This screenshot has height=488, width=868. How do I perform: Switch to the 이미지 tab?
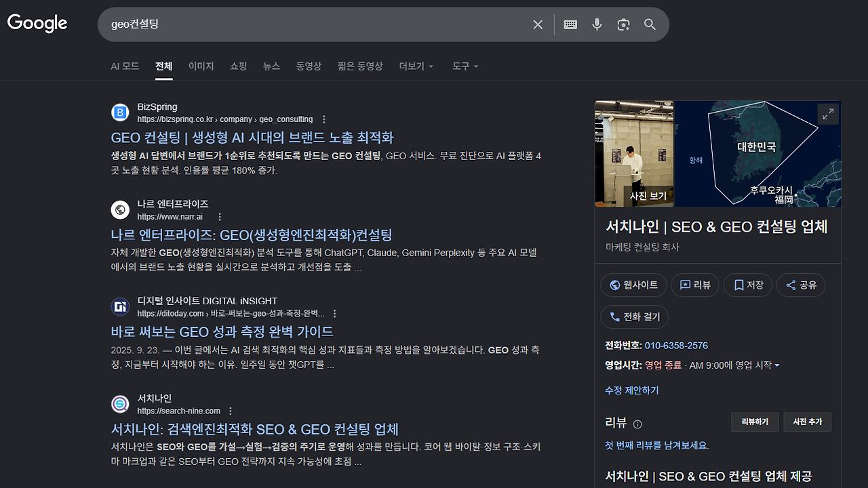(x=201, y=66)
